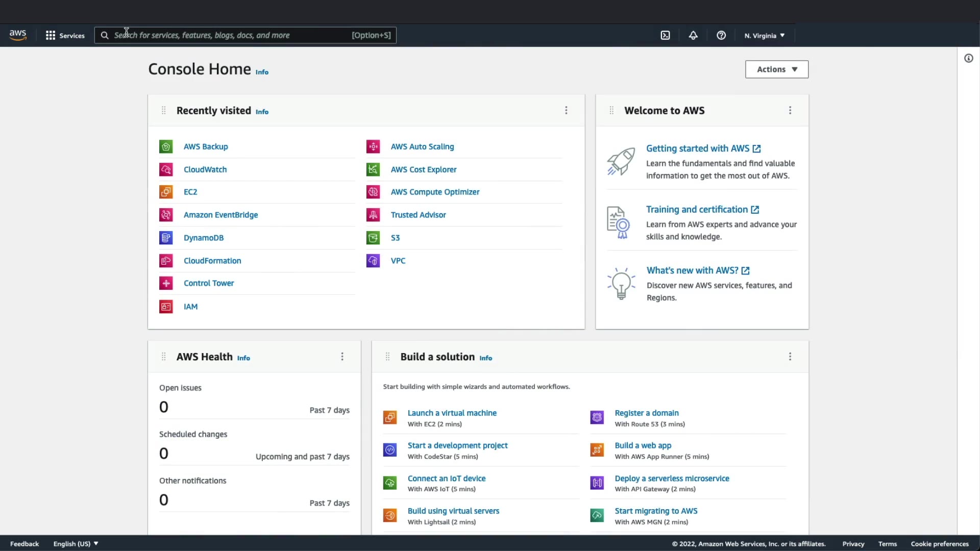Click the DynamoDB service icon
Screen dimensions: 980x551
point(166,238)
